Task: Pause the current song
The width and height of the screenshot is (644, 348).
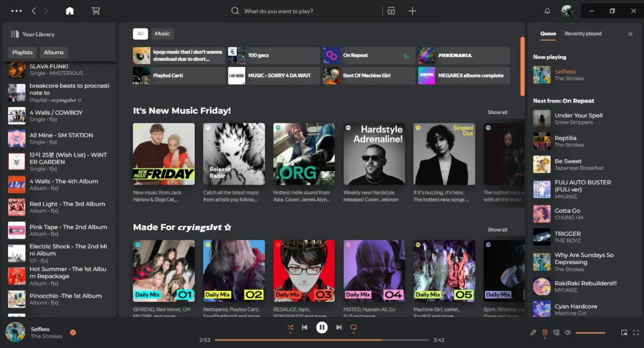Action: [322, 327]
